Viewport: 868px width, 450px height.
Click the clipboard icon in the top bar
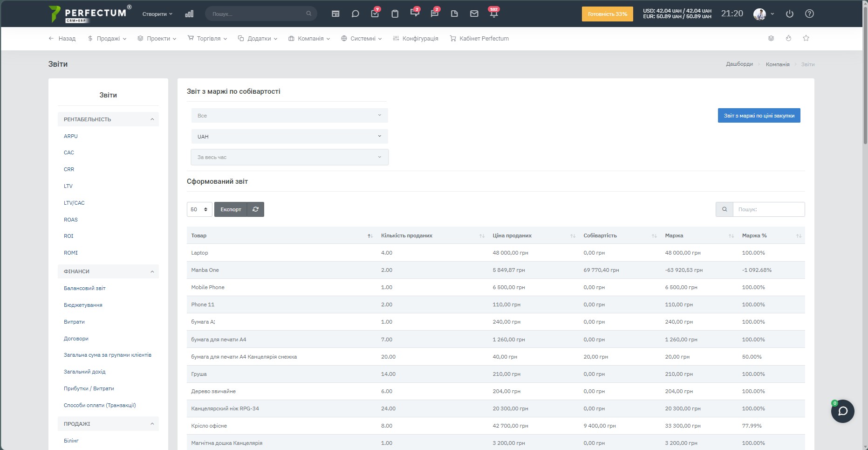[x=395, y=14]
